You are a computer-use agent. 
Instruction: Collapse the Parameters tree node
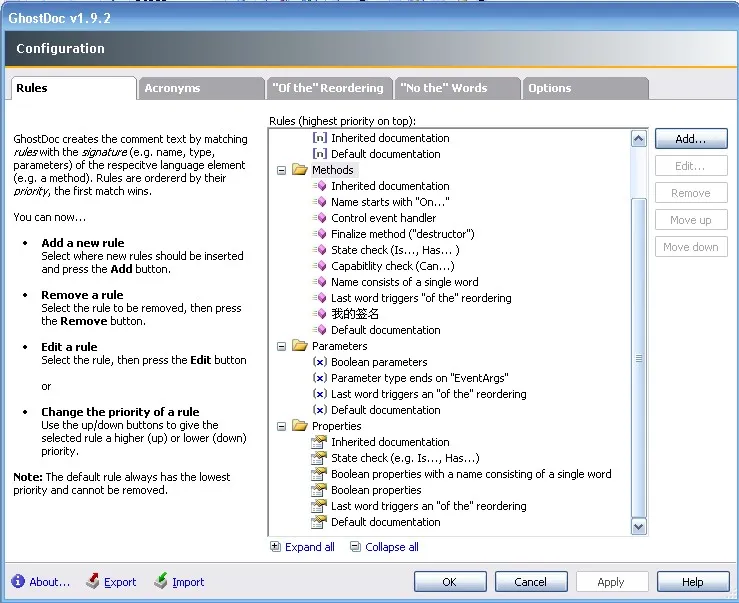(x=282, y=346)
